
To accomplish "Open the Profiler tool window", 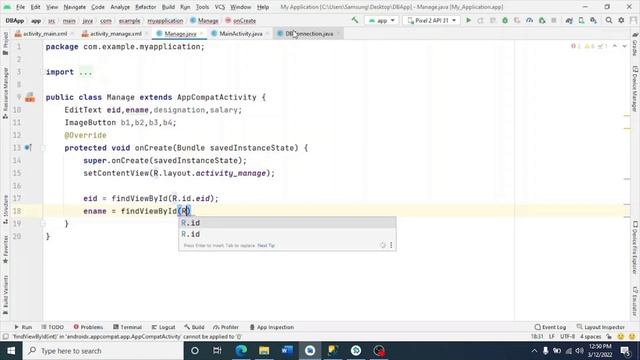I will tap(226, 327).
